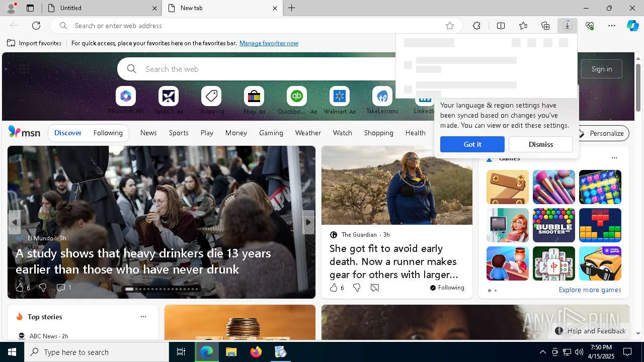This screenshot has width=644, height=362.
Task: Show hidden system tray icons
Action: (x=542, y=352)
